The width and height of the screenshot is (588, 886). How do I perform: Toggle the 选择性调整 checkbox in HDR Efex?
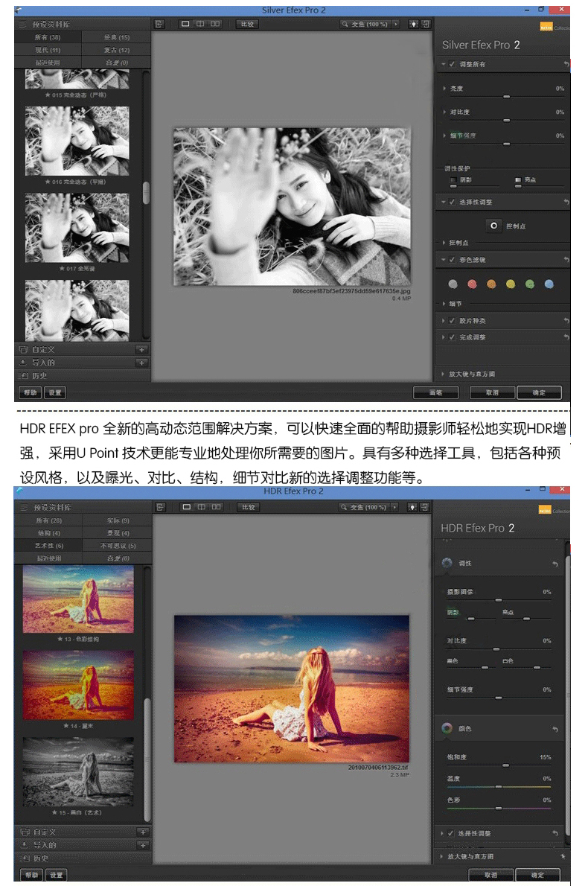pyautogui.click(x=451, y=833)
